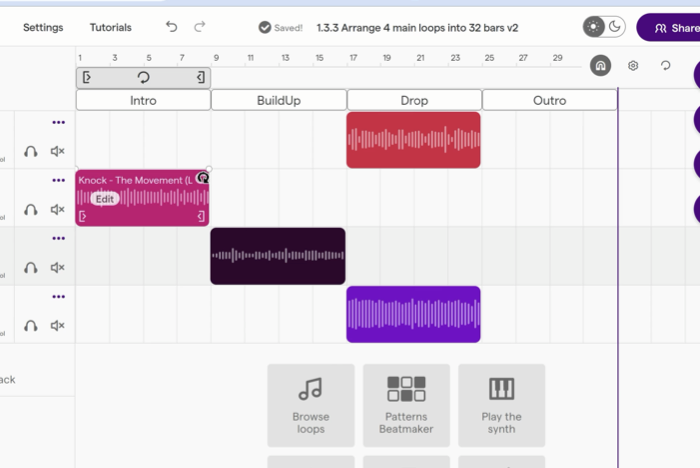700x468 pixels.
Task: Solo the third track with headphones
Action: pos(31,267)
